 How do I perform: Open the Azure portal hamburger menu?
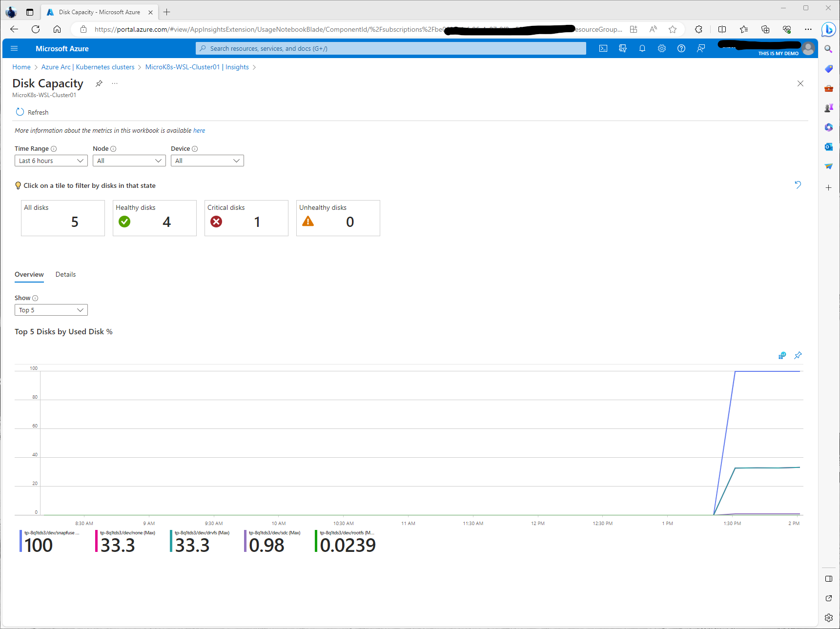click(x=14, y=48)
